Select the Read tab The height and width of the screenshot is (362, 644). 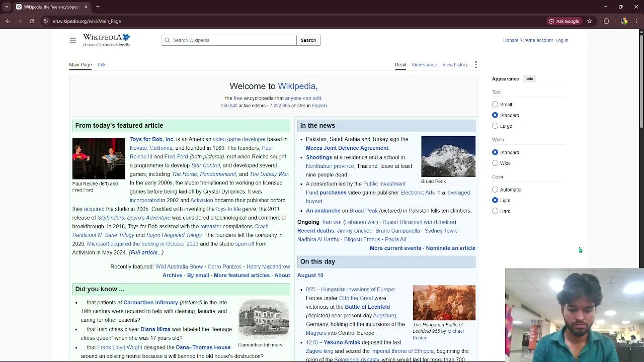click(x=400, y=65)
